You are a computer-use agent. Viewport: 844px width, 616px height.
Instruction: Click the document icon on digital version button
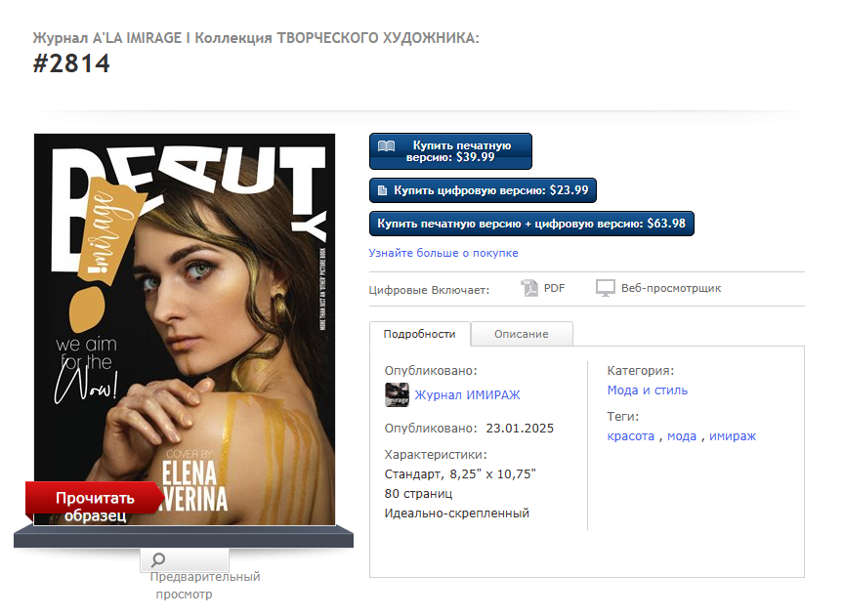tap(382, 190)
